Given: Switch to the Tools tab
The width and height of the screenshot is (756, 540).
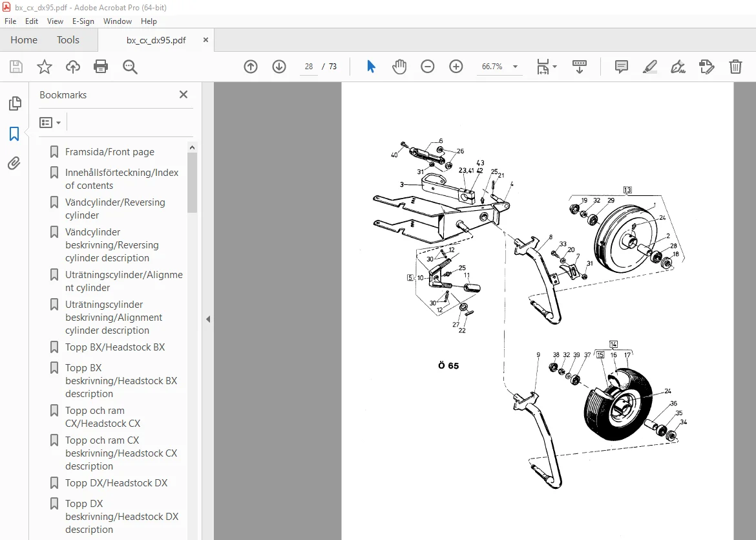Looking at the screenshot, I should coord(68,40).
